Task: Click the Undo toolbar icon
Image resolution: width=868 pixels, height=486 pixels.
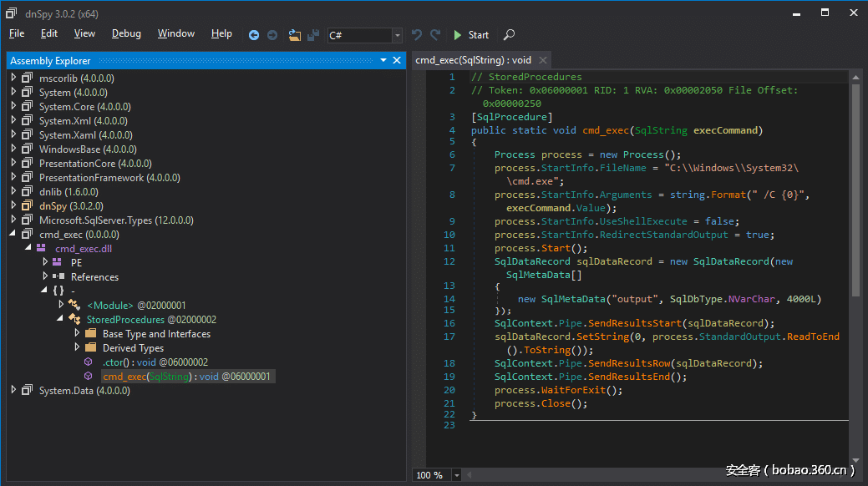Action: [417, 35]
